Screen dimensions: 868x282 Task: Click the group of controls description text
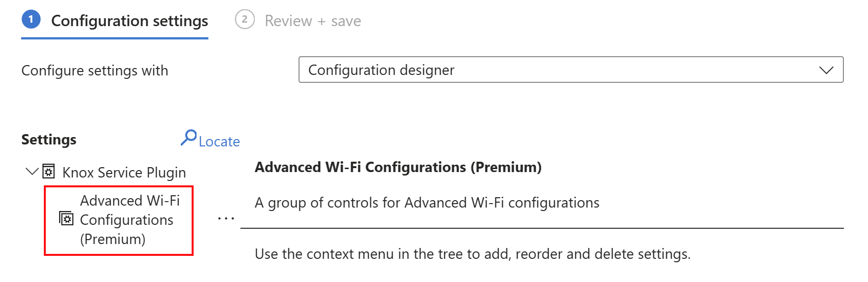coord(427,203)
